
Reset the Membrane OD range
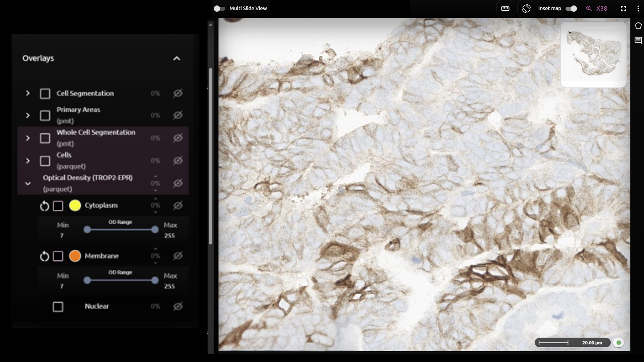click(x=44, y=256)
